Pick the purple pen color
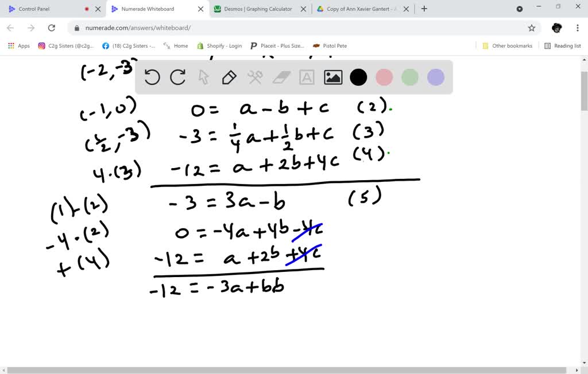 (x=435, y=77)
